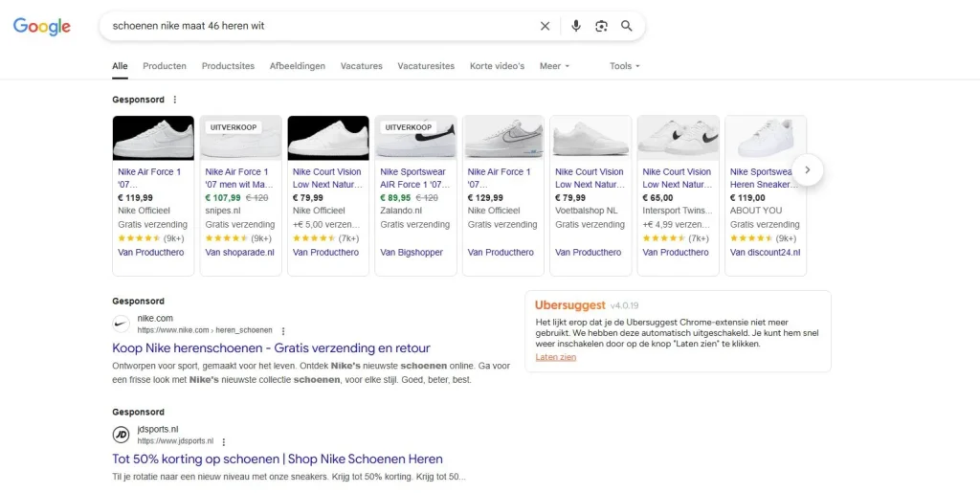980x493 pixels.
Task: Click the star rating on the Intersport card
Action: (x=664, y=238)
